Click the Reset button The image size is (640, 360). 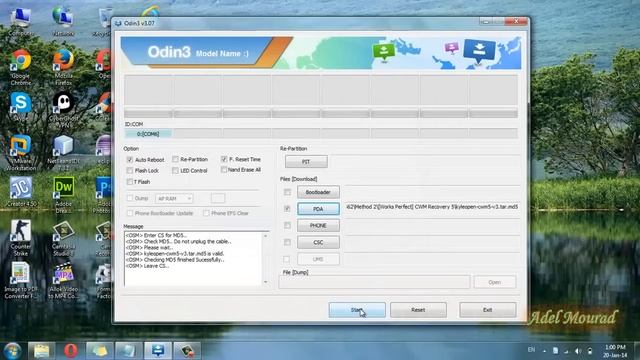[x=418, y=310]
